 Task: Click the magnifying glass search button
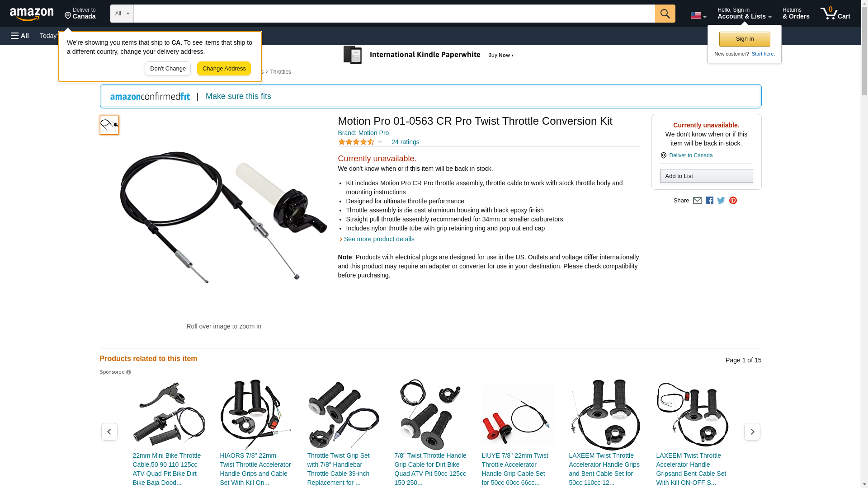point(665,14)
